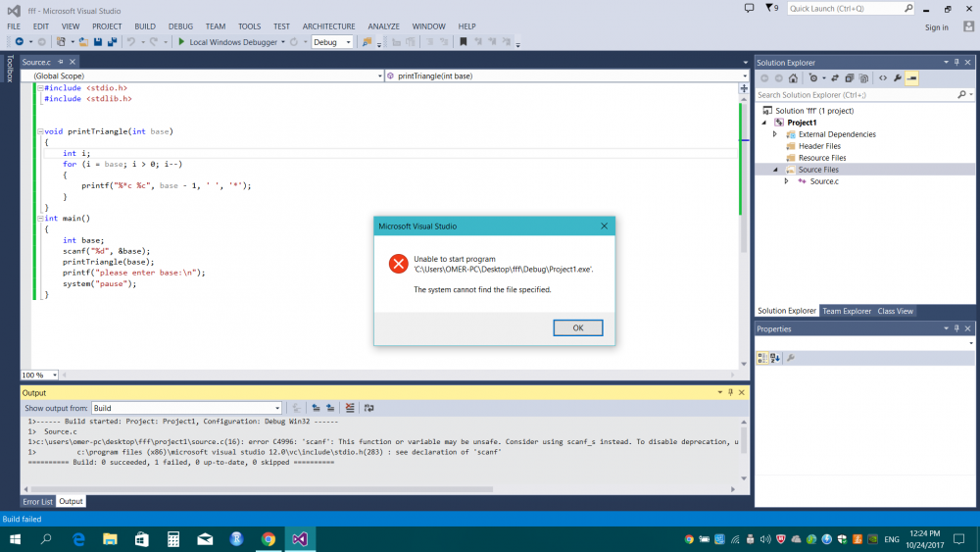Open the notifications flag icon
This screenshot has width=980, height=552.
(x=771, y=8)
